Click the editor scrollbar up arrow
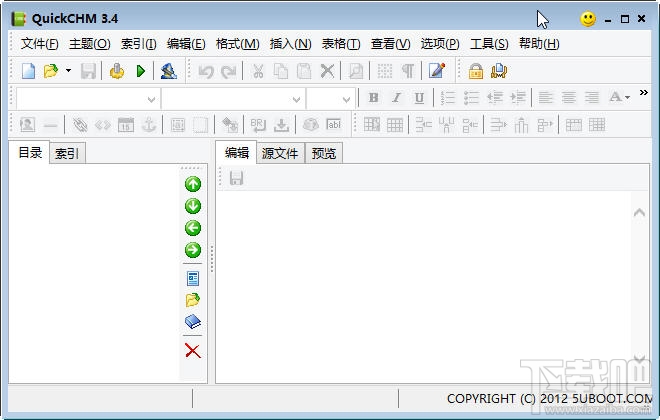 coord(639,213)
